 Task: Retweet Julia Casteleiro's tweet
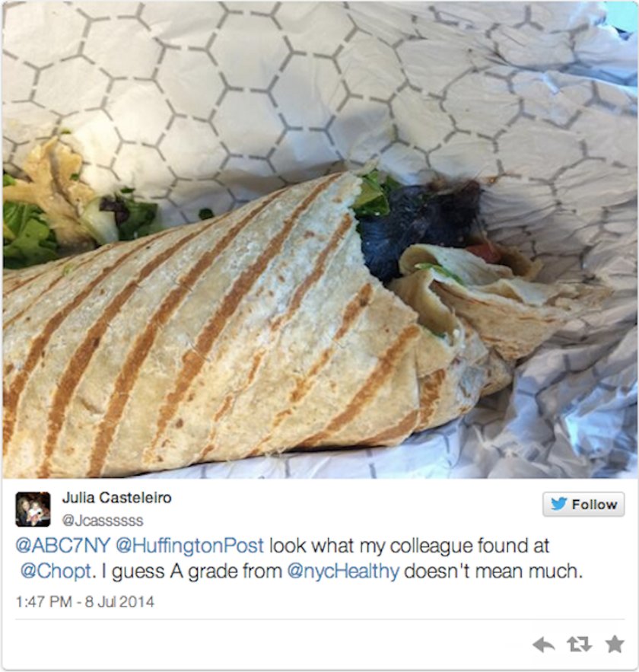(x=579, y=644)
